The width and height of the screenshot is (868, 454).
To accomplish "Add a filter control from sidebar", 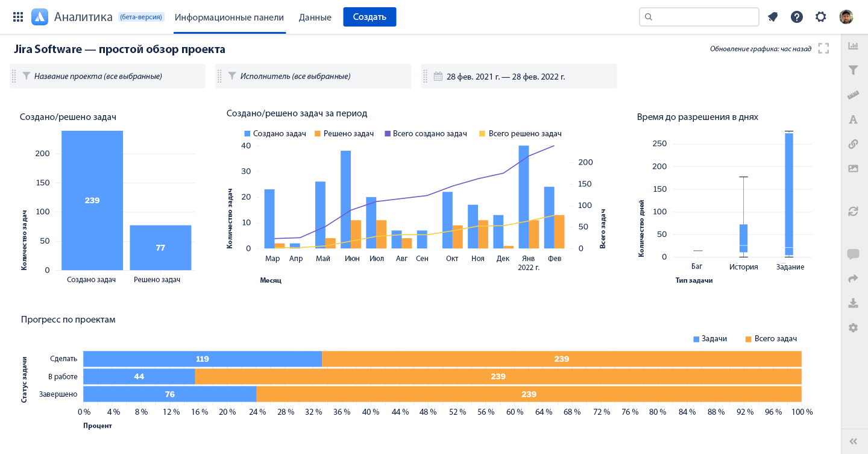I will pos(853,71).
